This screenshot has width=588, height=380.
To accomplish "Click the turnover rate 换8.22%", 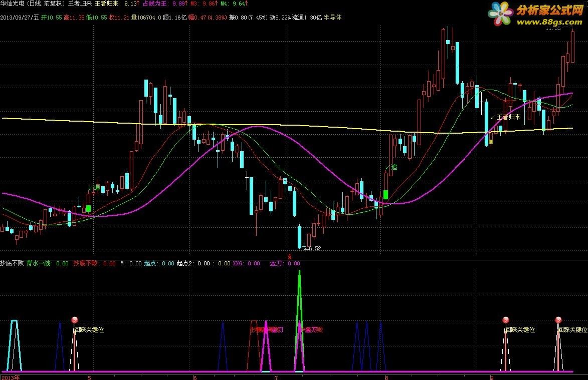I will click(280, 17).
